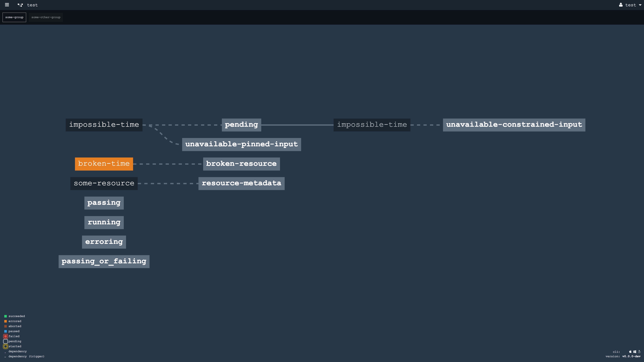Select the some-group tab
The image size is (644, 362).
coord(14,17)
